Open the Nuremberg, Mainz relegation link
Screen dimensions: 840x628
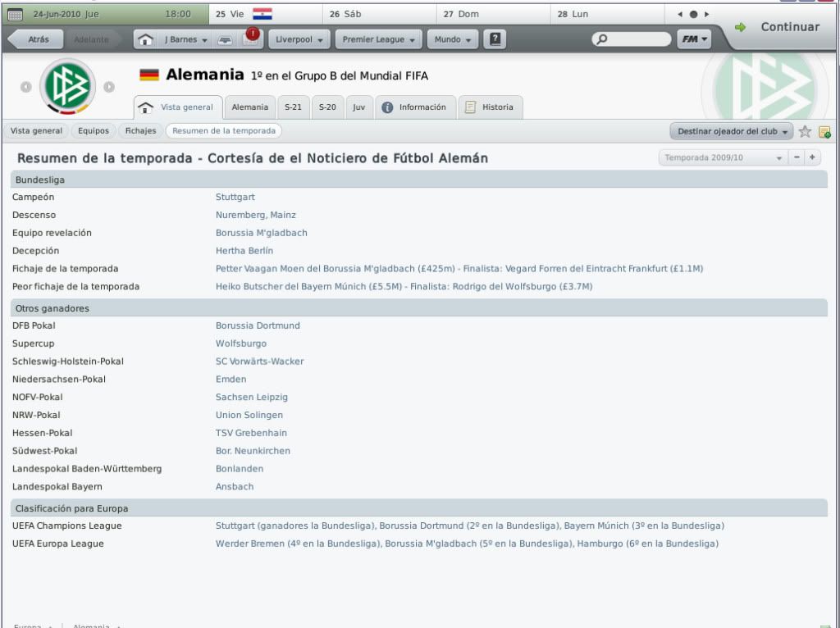[256, 215]
